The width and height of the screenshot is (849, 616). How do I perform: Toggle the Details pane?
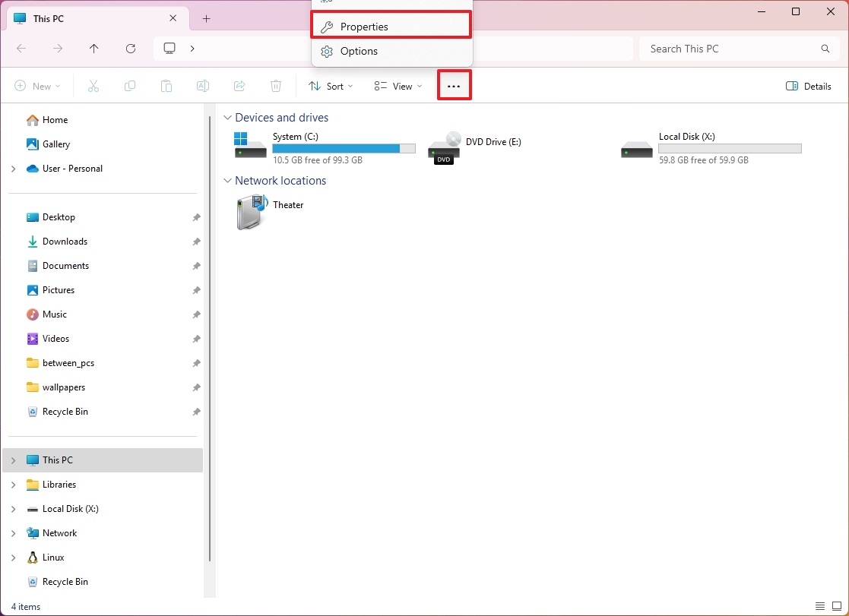pyautogui.click(x=809, y=87)
